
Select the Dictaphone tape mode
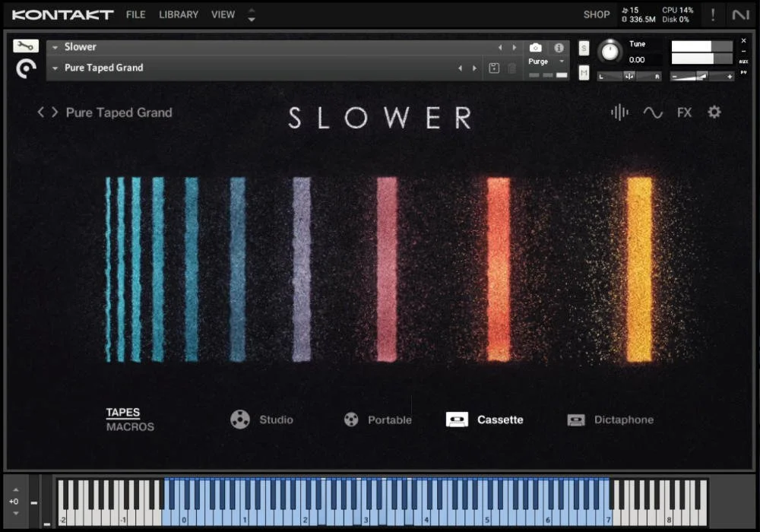tap(624, 420)
